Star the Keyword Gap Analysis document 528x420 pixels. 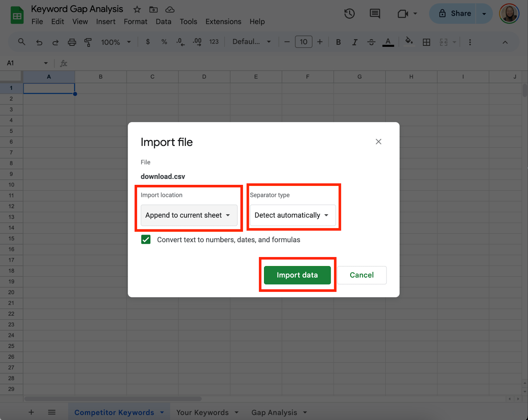tap(137, 10)
